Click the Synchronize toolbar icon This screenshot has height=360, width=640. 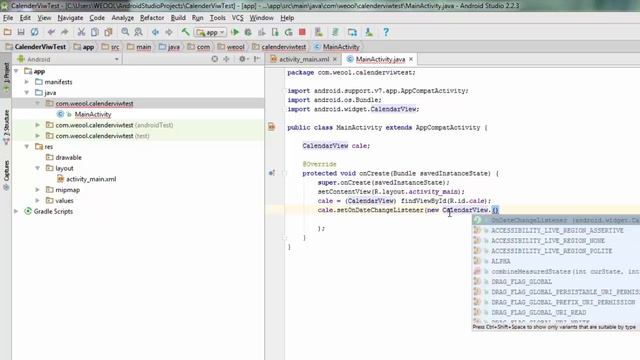coord(35,32)
